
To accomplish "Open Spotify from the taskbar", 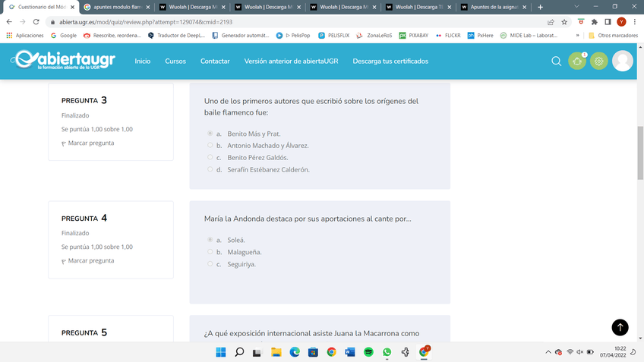I will pyautogui.click(x=368, y=352).
